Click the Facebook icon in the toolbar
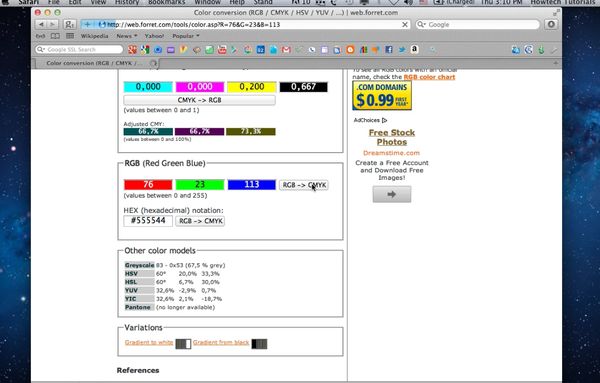The width and height of the screenshot is (600, 383). (x=388, y=50)
